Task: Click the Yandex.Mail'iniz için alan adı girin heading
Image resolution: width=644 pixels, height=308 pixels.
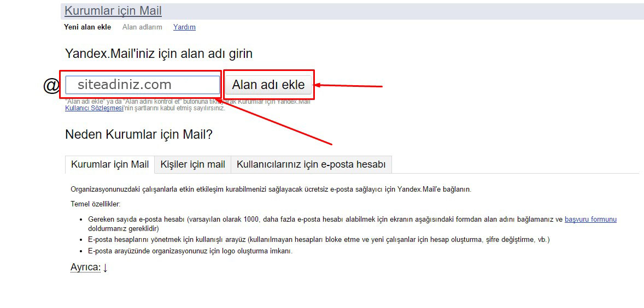Action: (159, 54)
